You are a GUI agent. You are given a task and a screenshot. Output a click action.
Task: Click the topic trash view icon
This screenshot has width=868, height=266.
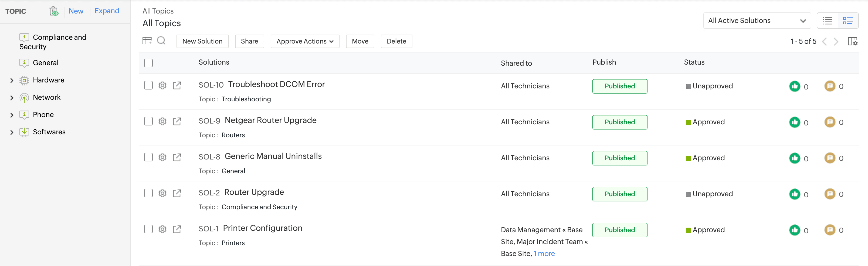(x=54, y=11)
